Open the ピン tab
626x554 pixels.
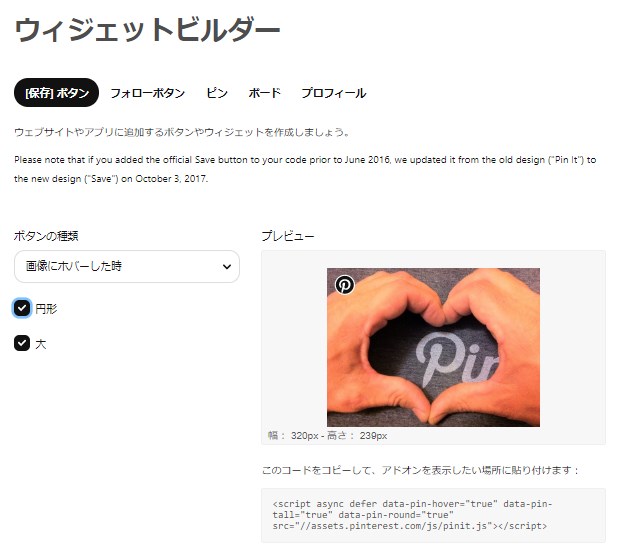click(217, 93)
